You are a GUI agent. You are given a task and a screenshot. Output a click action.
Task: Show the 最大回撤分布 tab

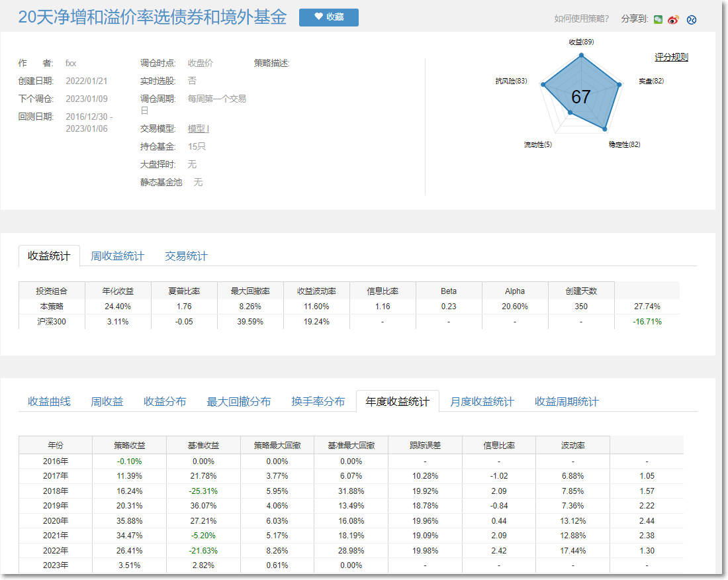[238, 401]
